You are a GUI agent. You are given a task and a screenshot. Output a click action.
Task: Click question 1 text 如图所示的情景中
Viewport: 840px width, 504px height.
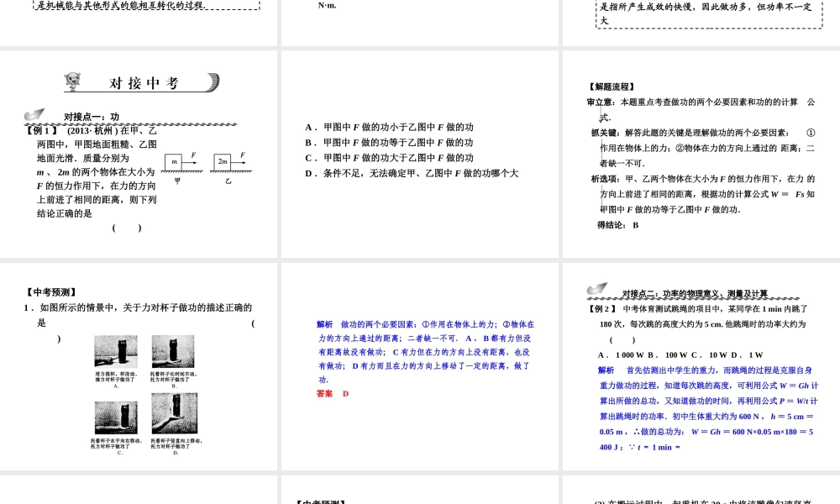tap(139, 315)
